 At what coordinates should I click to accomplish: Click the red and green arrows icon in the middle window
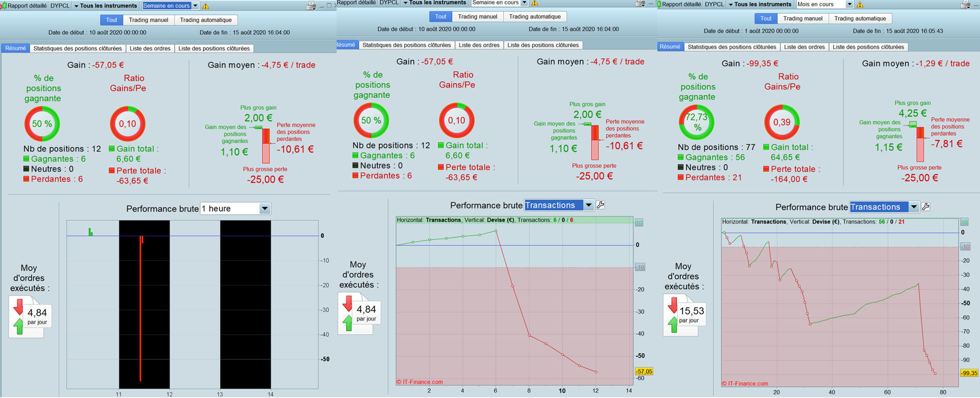pos(348,313)
